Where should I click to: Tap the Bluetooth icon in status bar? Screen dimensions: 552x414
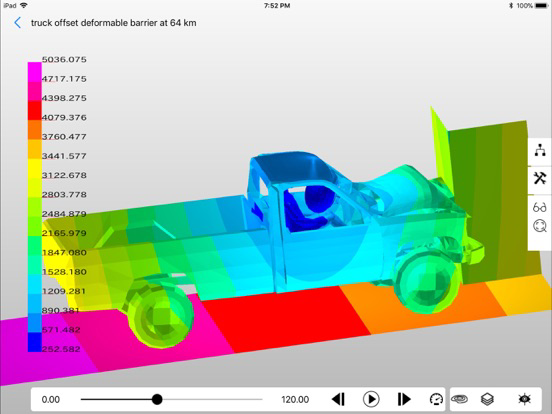[x=512, y=5]
